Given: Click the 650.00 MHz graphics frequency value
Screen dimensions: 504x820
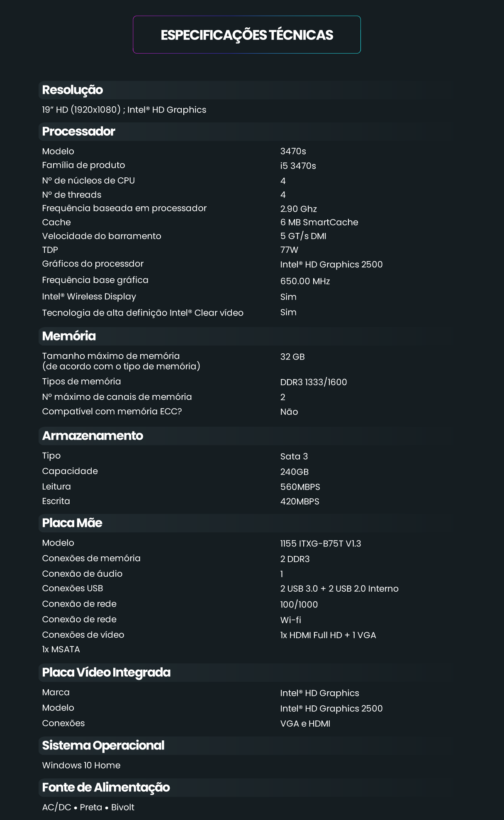Looking at the screenshot, I should pyautogui.click(x=305, y=281).
